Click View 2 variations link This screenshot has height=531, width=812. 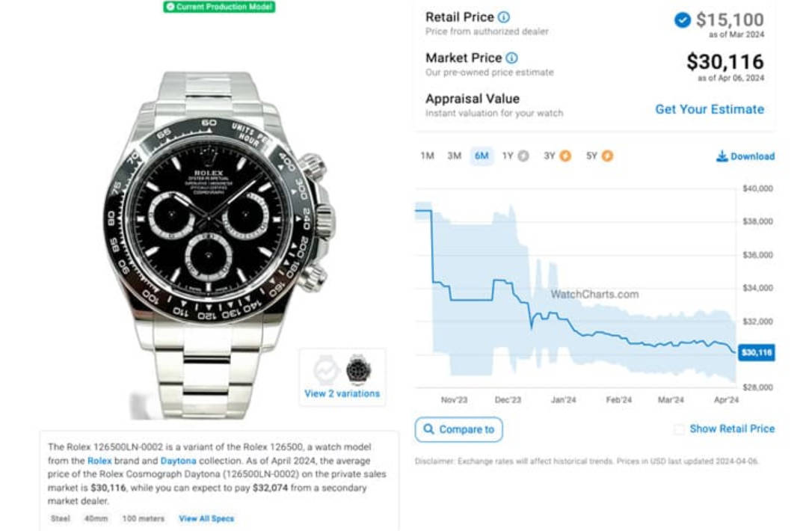[342, 393]
